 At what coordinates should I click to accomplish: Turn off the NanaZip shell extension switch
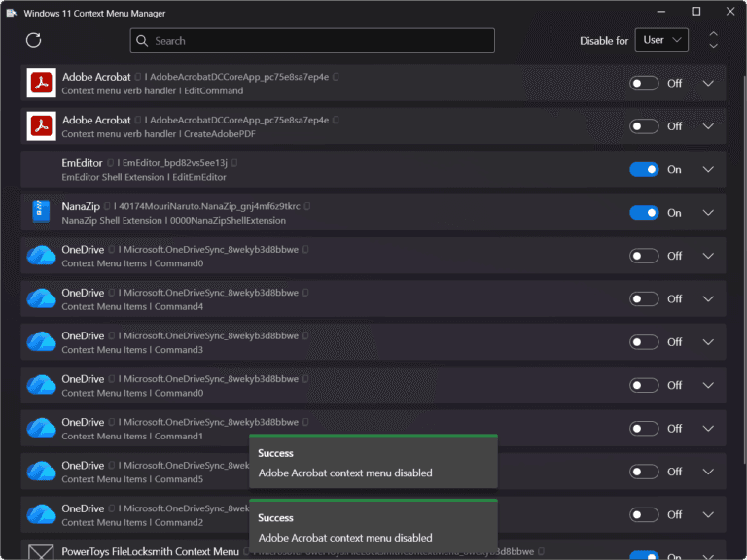coord(644,213)
